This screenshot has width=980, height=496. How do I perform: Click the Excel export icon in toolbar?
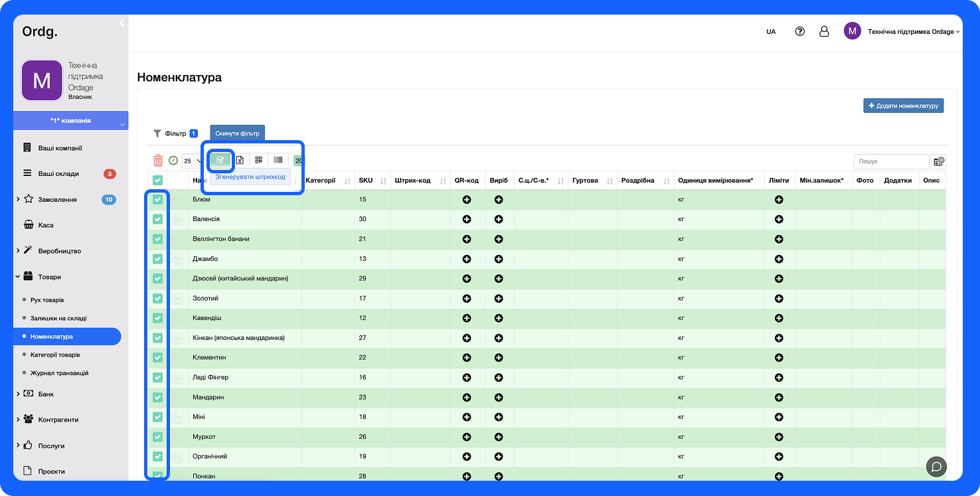[240, 160]
